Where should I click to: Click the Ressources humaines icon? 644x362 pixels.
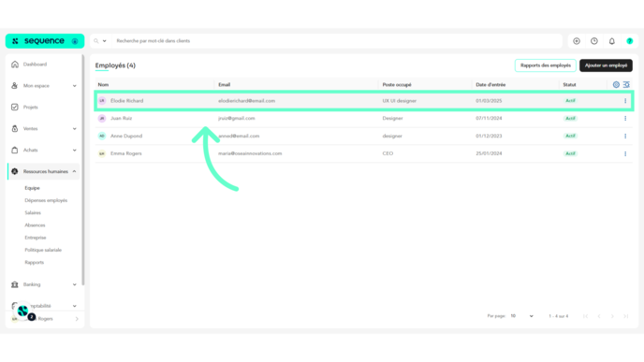point(15,171)
